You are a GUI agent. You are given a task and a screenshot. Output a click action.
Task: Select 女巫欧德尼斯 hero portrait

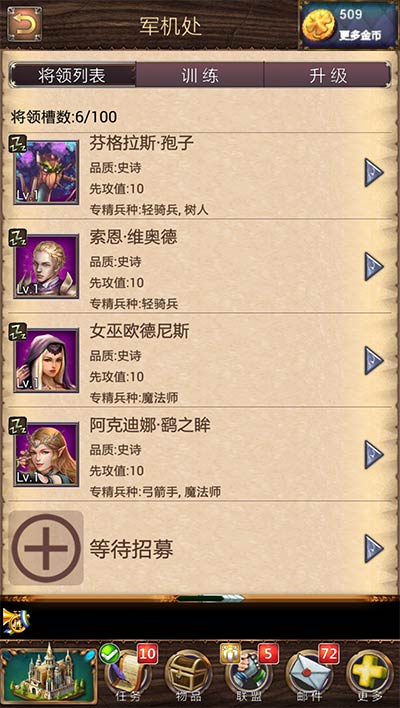coord(46,360)
